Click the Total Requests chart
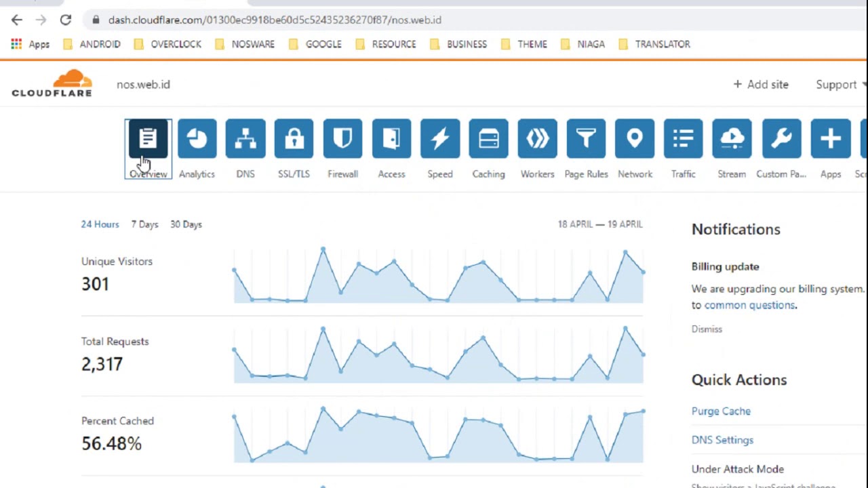This screenshot has width=868, height=488. 438,356
